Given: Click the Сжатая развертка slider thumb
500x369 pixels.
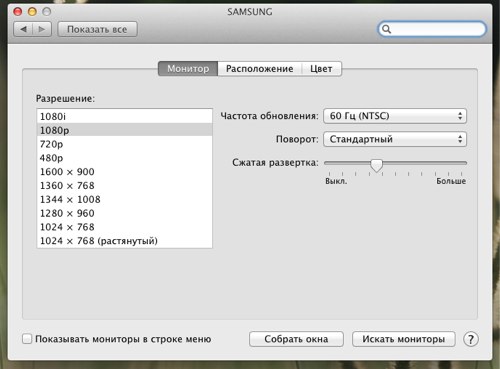Looking at the screenshot, I should pyautogui.click(x=376, y=165).
